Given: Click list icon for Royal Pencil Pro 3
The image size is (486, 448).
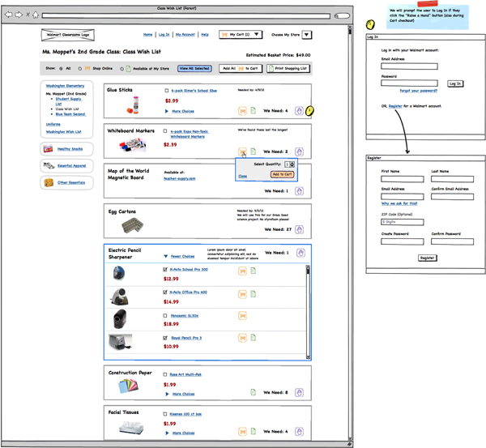Looking at the screenshot, I should (253, 339).
